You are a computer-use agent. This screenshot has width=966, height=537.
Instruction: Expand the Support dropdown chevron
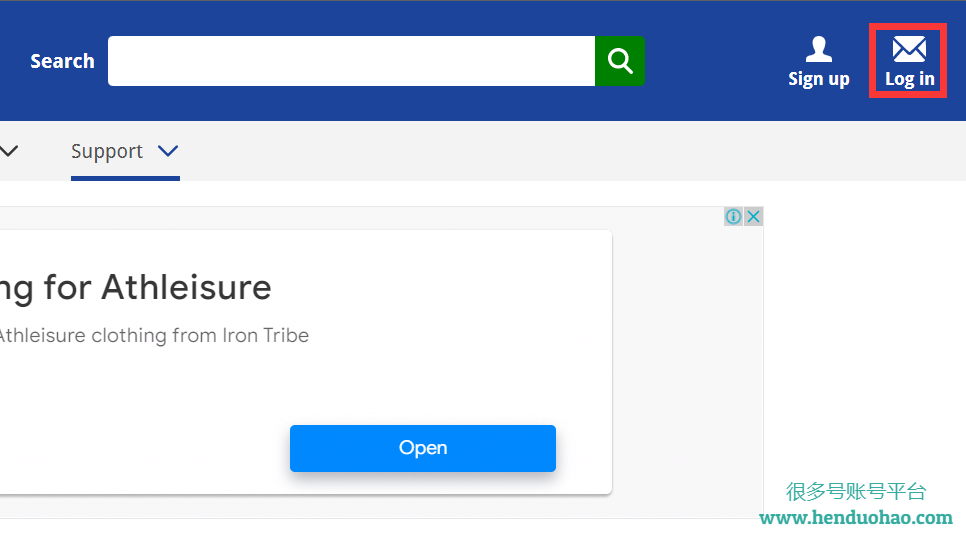click(x=168, y=151)
